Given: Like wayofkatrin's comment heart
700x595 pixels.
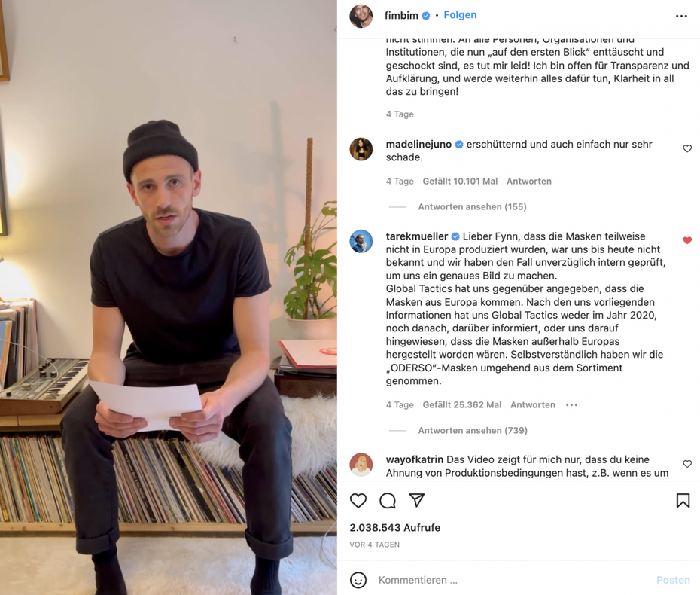Looking at the screenshot, I should [x=687, y=464].
